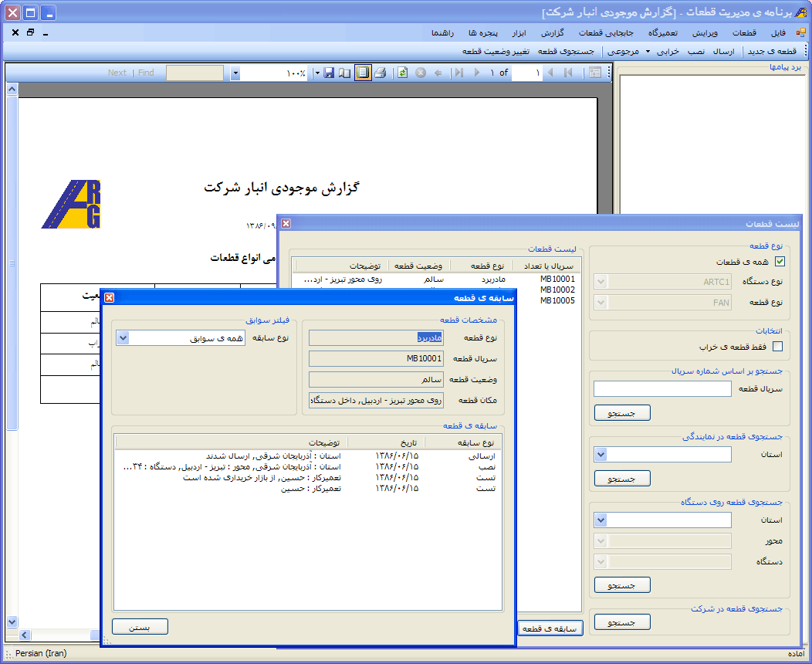Screen dimensions: 812x664
Task: Go to previous page of the report
Action: [550, 73]
